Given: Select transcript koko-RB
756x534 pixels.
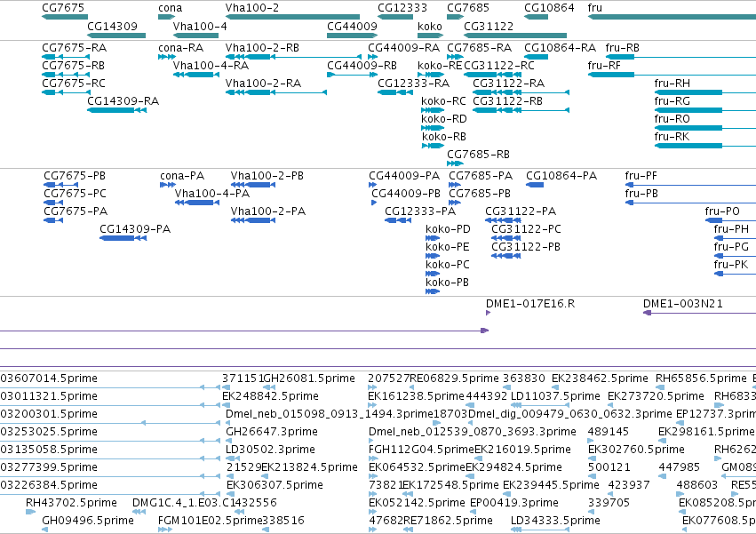Looking at the screenshot, I should point(444,137).
